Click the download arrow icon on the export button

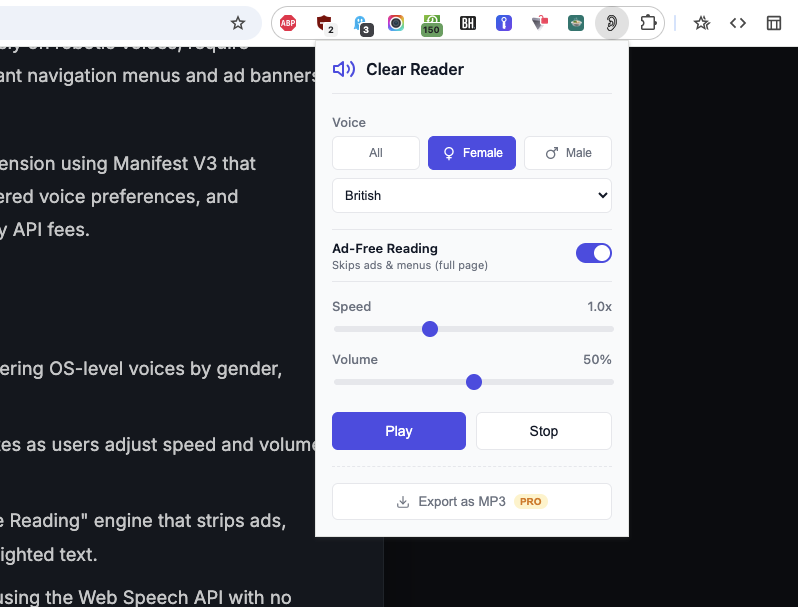click(x=403, y=502)
